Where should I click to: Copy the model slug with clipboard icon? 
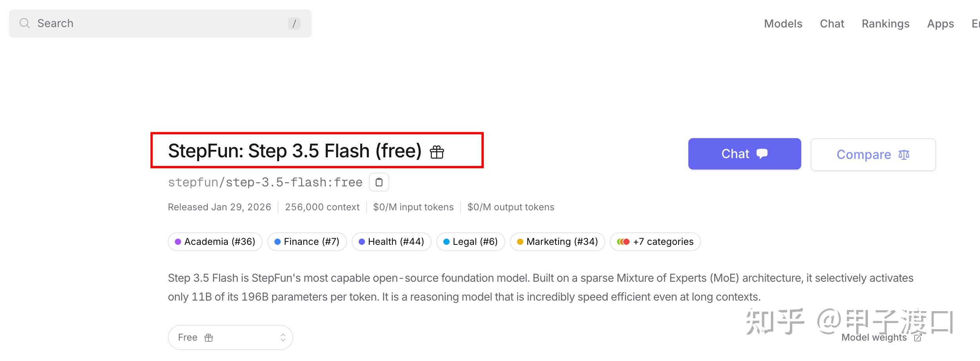[x=379, y=182]
